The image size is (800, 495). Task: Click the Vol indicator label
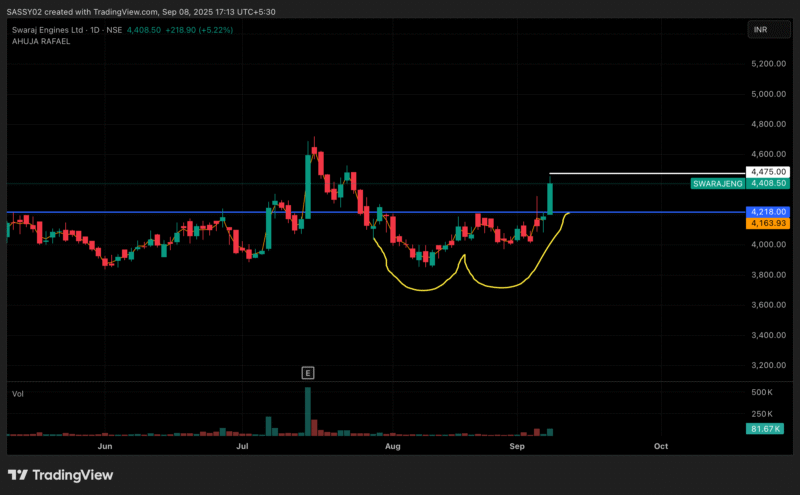pos(17,393)
